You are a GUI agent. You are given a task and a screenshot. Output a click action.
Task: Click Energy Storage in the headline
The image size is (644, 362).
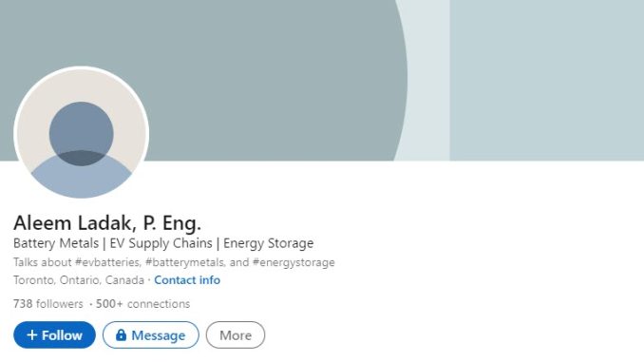268,243
